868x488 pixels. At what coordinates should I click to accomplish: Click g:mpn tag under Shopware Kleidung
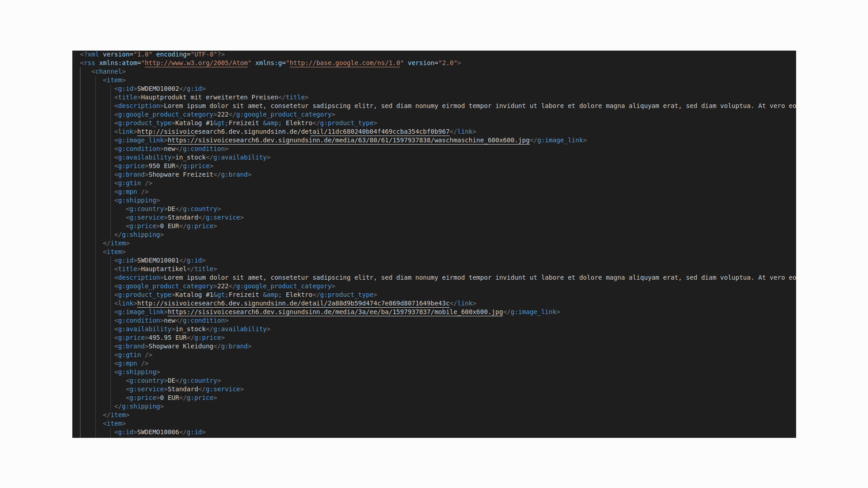coord(132,363)
